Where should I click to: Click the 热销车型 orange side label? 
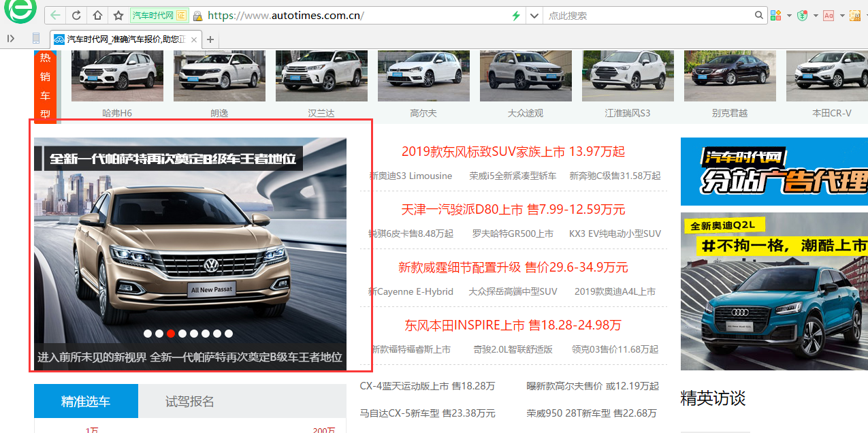(x=45, y=86)
